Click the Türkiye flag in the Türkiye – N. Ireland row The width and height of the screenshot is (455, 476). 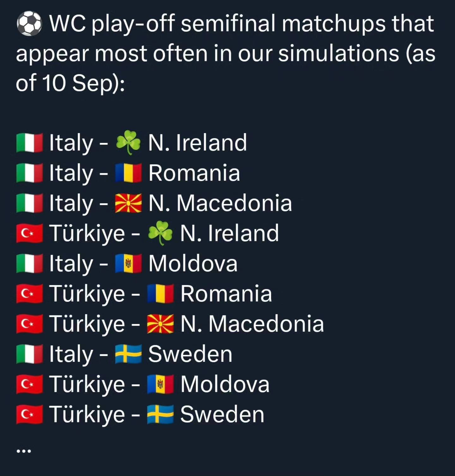29,234
